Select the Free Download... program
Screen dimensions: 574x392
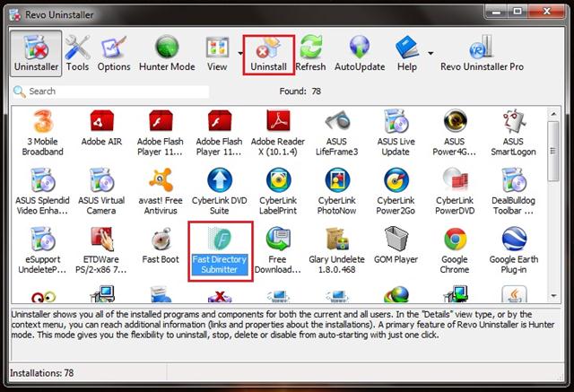(x=278, y=251)
